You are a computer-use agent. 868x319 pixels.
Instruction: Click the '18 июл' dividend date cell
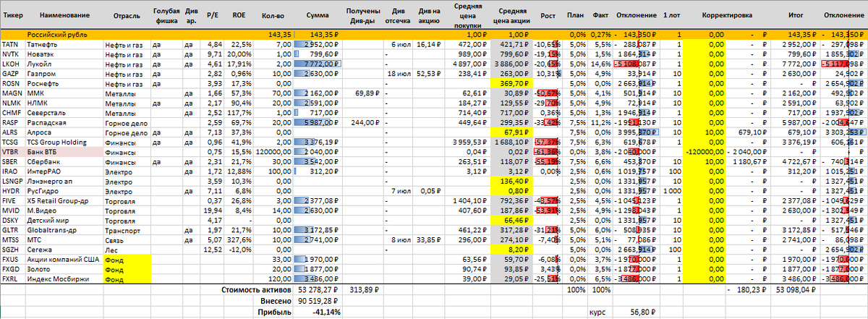(x=398, y=74)
